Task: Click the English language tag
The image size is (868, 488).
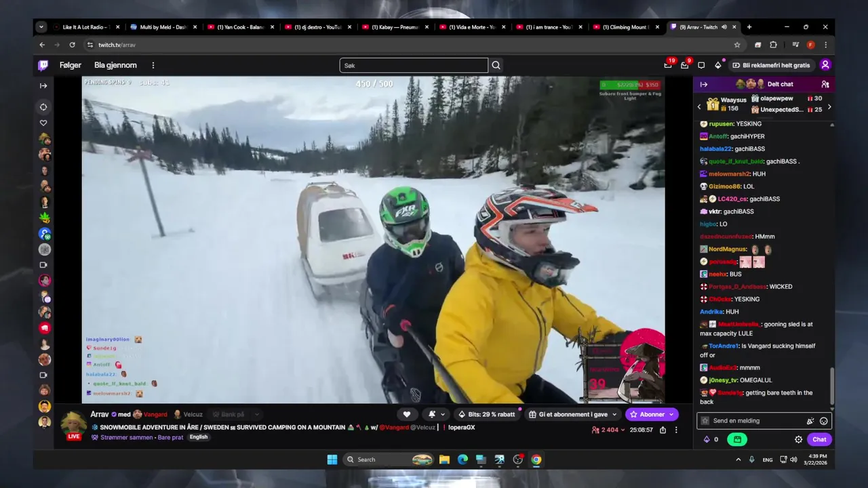Action: (x=199, y=437)
